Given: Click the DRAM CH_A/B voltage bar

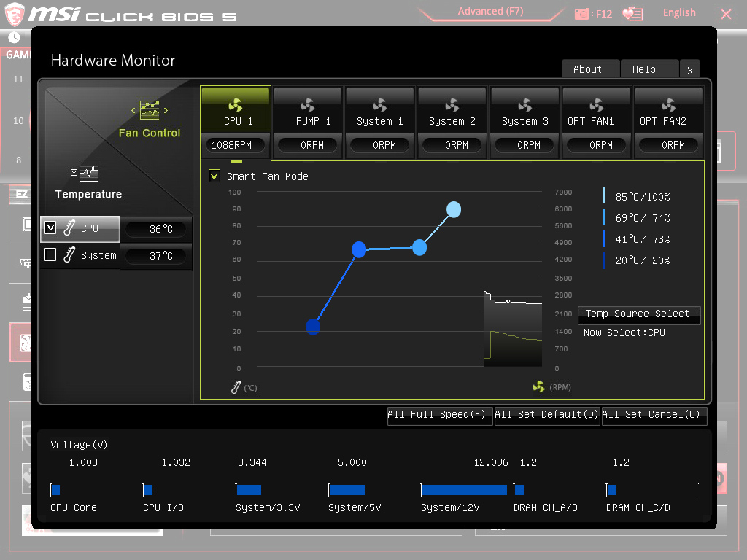Looking at the screenshot, I should tap(519, 490).
